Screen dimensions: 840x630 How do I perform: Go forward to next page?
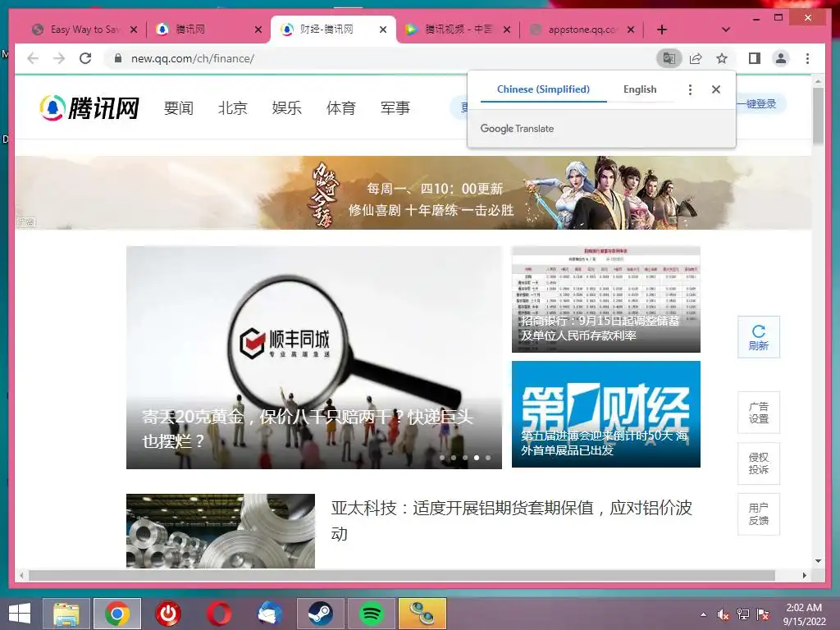(59, 58)
